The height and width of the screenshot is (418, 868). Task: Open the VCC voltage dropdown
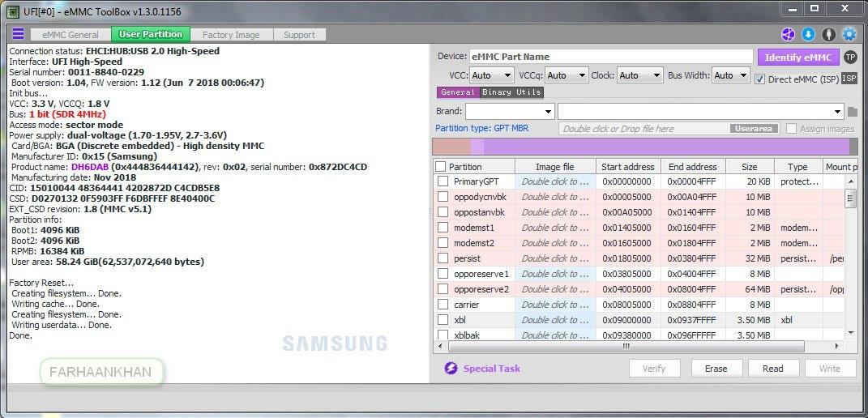pos(492,75)
